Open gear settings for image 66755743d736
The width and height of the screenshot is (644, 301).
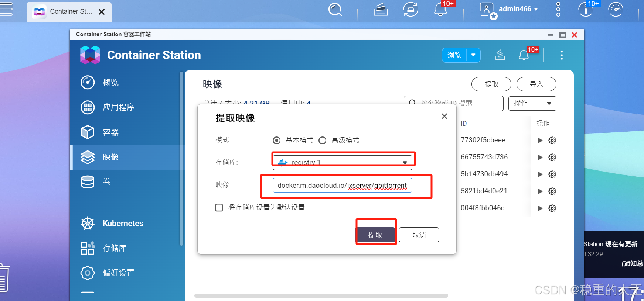click(x=552, y=158)
